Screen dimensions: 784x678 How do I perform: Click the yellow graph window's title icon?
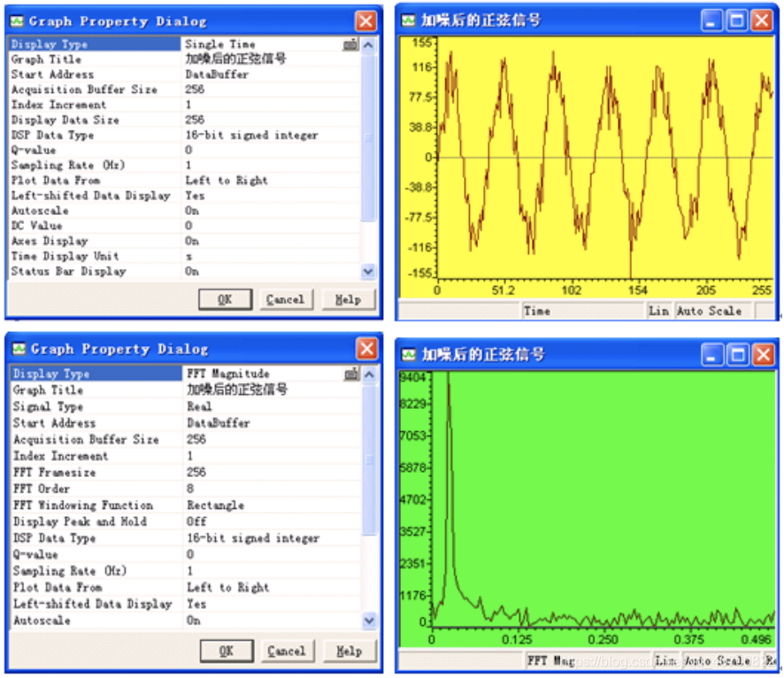click(409, 20)
